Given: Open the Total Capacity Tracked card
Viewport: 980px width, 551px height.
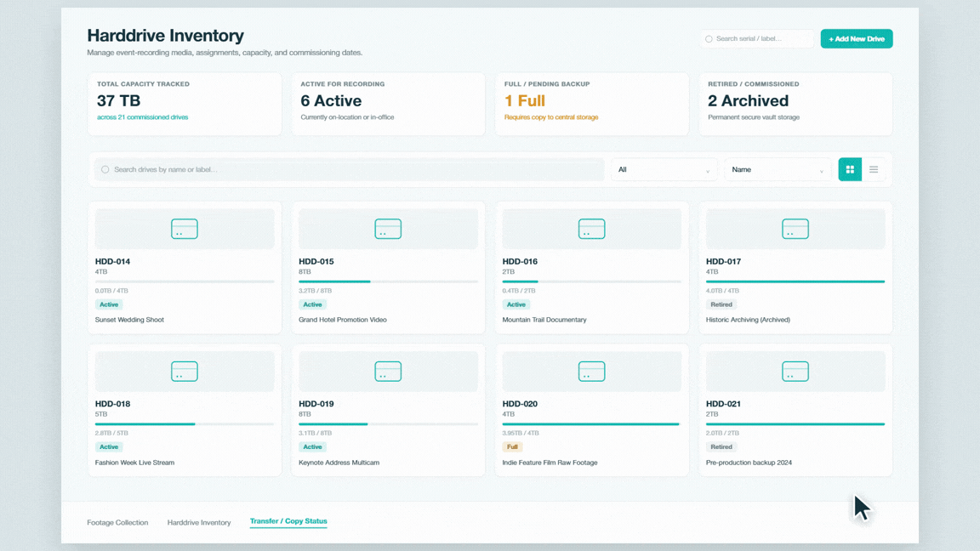Looking at the screenshot, I should (185, 104).
